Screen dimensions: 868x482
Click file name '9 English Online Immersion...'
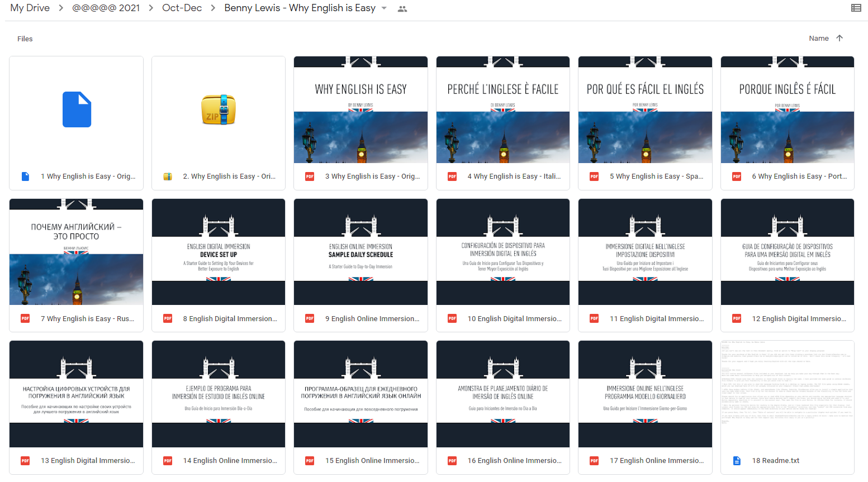point(372,319)
